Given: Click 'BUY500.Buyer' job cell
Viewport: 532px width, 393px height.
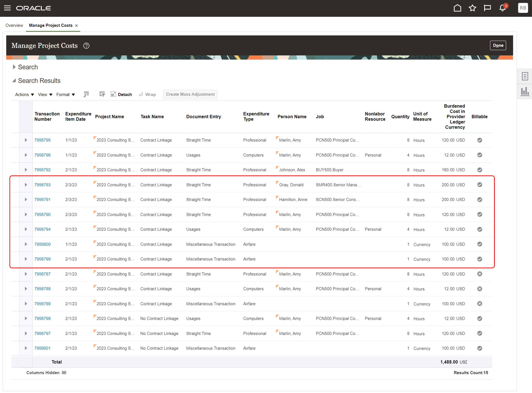Looking at the screenshot, I should coord(330,170).
